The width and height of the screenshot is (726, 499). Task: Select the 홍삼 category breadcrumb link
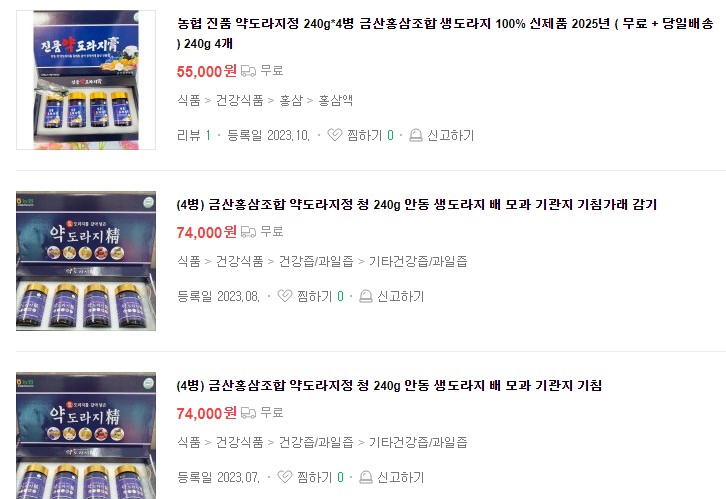[x=291, y=100]
